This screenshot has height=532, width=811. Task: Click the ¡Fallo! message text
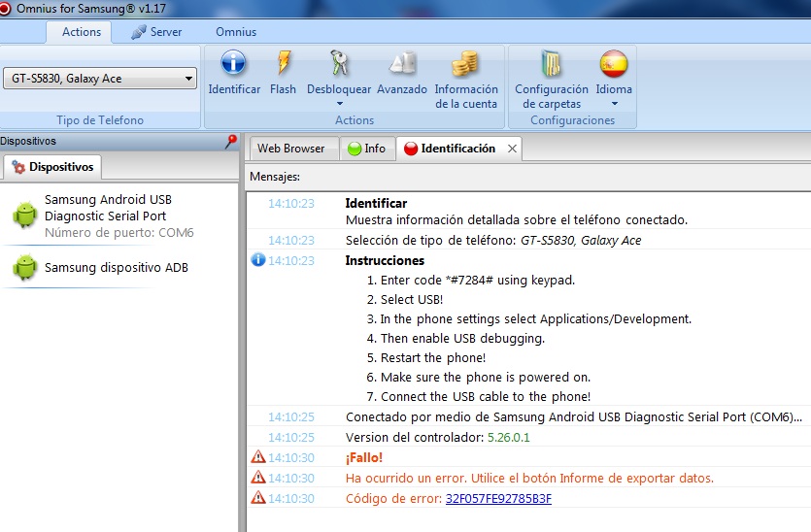364,457
